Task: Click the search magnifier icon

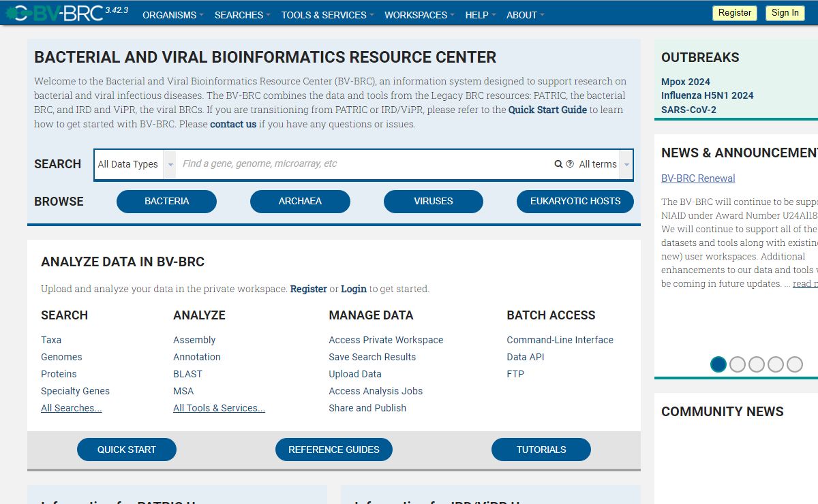Action: [x=558, y=164]
